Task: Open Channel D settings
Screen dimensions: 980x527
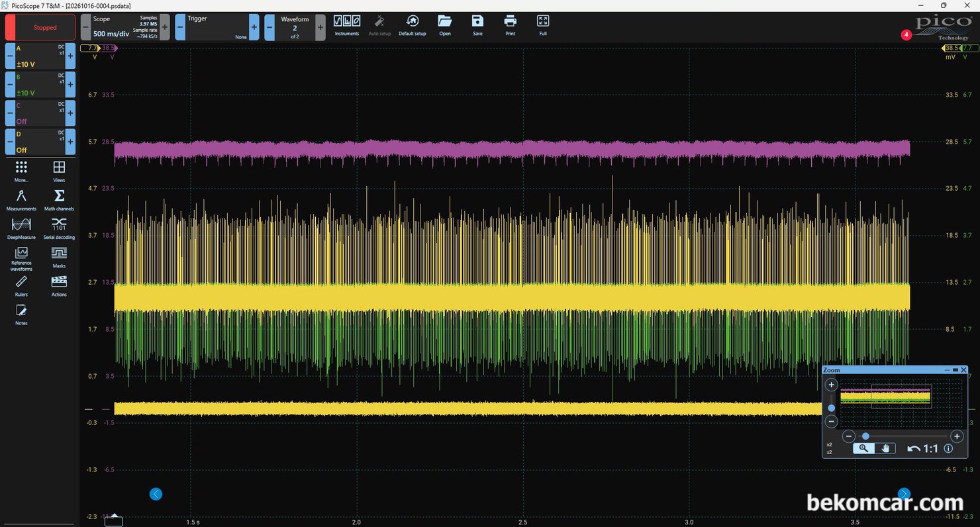Action: 40,142
